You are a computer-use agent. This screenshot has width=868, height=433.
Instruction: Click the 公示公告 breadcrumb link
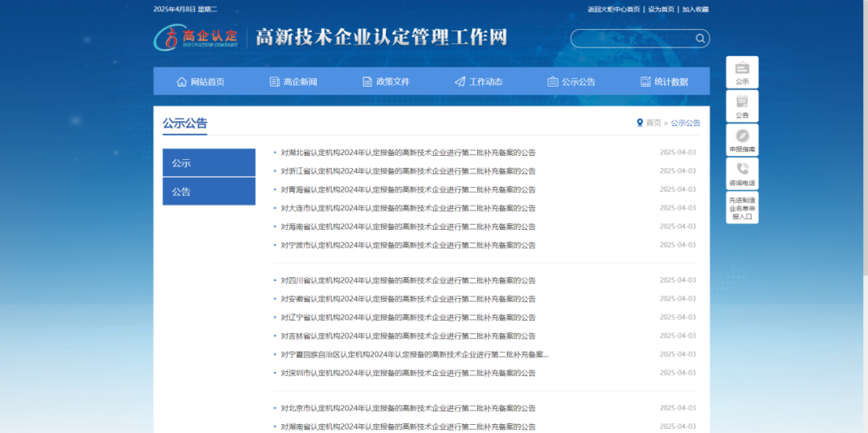click(x=686, y=123)
